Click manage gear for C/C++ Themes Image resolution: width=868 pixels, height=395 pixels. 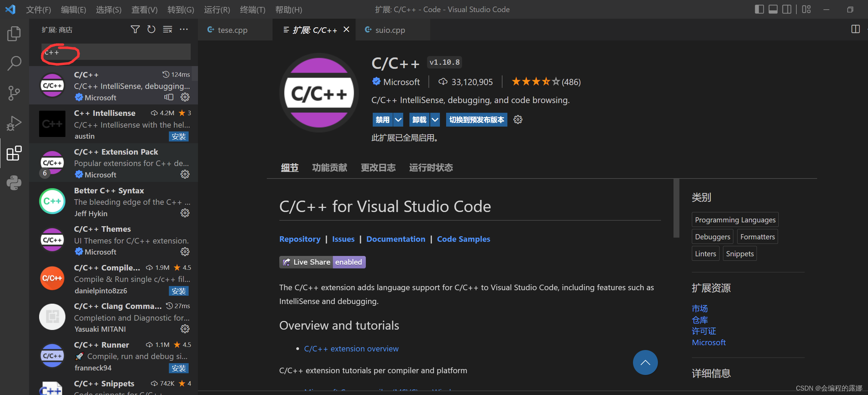tap(185, 252)
